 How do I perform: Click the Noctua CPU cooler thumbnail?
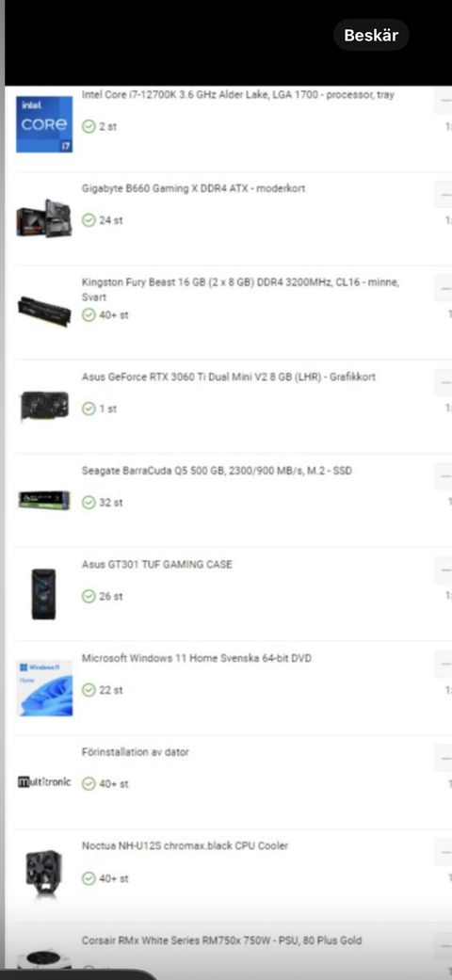[43, 875]
